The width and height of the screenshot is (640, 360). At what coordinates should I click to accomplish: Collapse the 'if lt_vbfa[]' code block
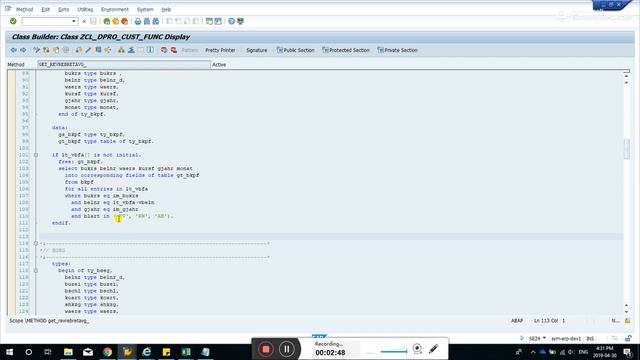[36, 155]
